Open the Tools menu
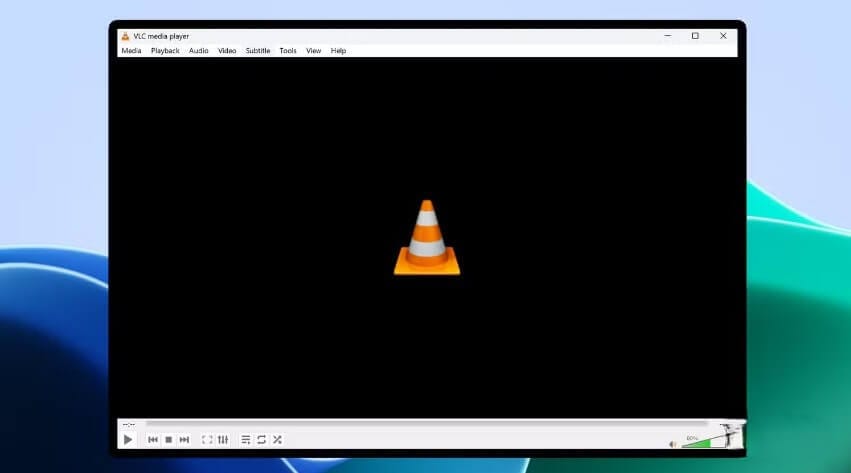Image resolution: width=851 pixels, height=473 pixels. pos(288,50)
